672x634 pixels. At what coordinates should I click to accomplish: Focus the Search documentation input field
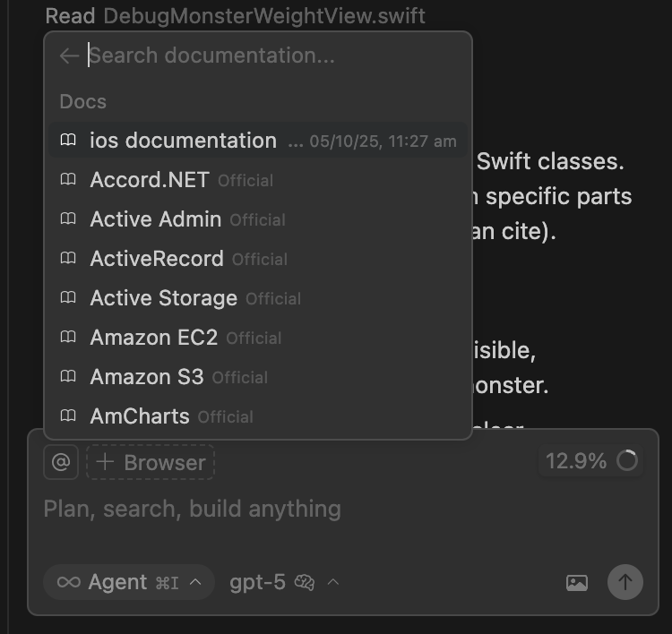(269, 56)
